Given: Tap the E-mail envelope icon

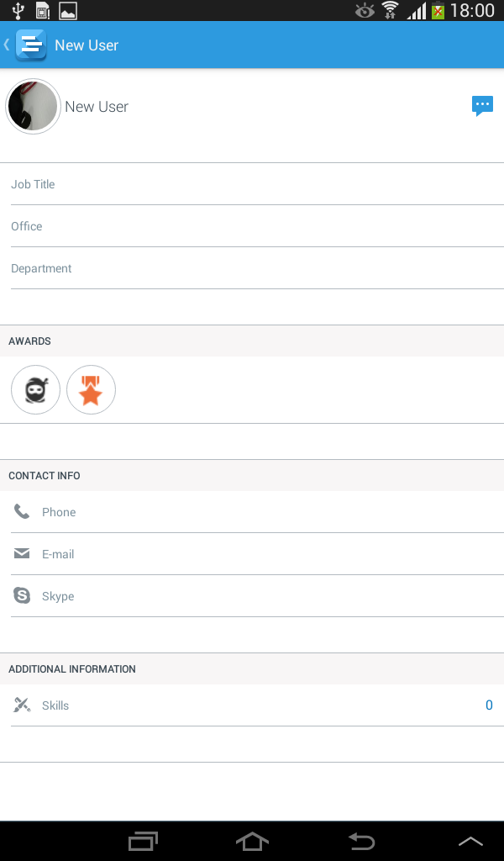Looking at the screenshot, I should (x=22, y=553).
